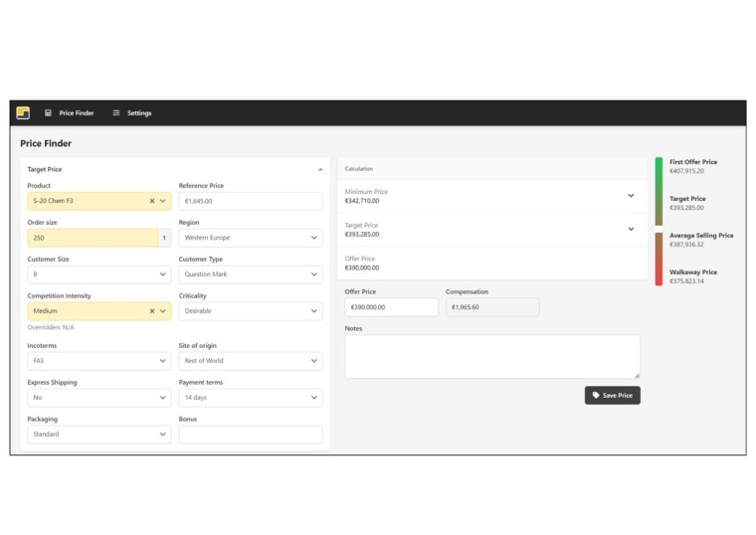This screenshot has height=535, width=756.
Task: Click the Overridden: N/A text
Action: pyautogui.click(x=51, y=327)
